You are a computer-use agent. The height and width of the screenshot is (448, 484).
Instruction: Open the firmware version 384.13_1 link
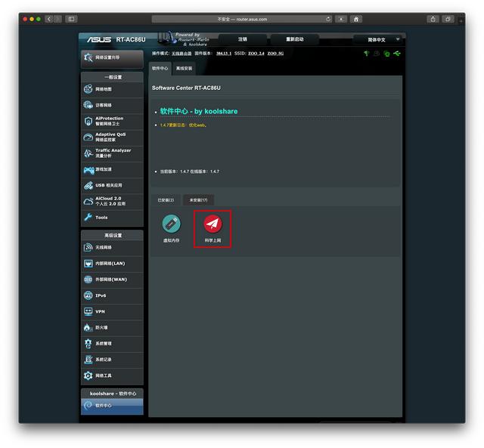click(224, 54)
